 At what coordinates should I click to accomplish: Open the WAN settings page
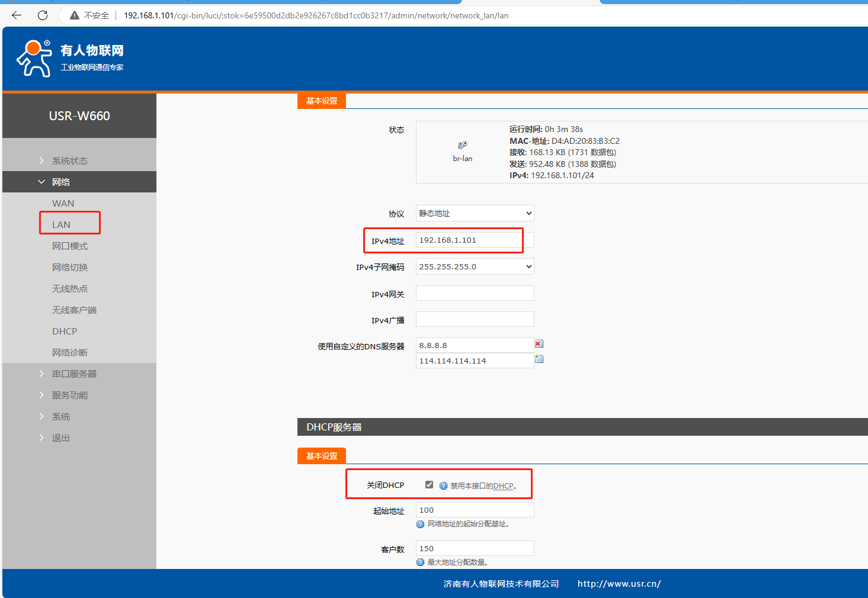(x=63, y=203)
